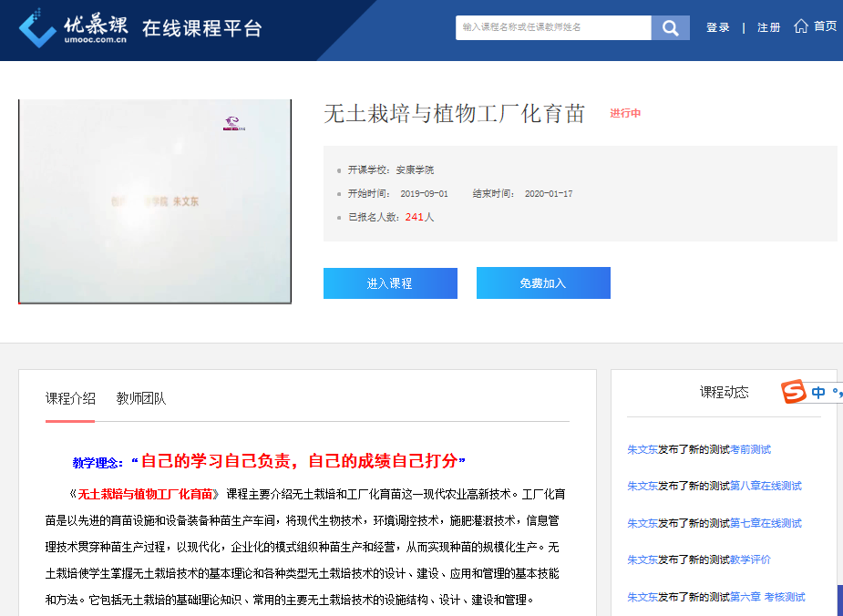Image resolution: width=843 pixels, height=616 pixels.
Task: Toggle the Sogou 中 language mode indicator
Action: pos(818,393)
